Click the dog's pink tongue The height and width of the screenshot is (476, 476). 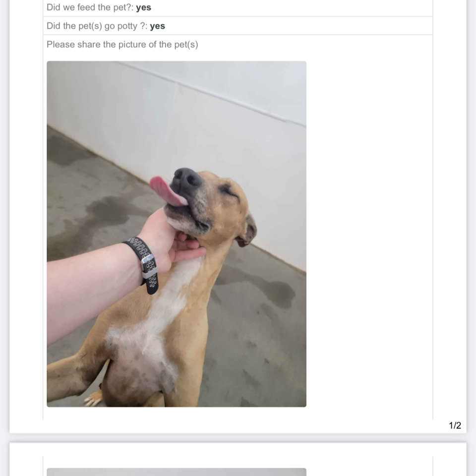(167, 191)
